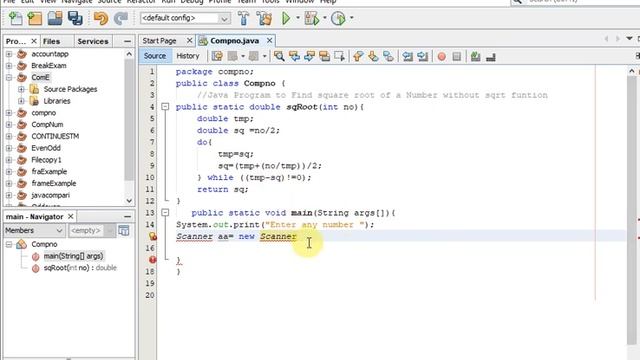The image size is (640, 360).
Task: Select the Compno.java editor tab
Action: click(x=234, y=41)
